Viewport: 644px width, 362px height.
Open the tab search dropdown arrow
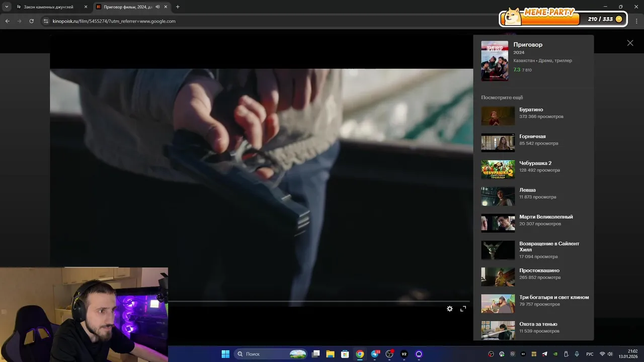(7, 7)
